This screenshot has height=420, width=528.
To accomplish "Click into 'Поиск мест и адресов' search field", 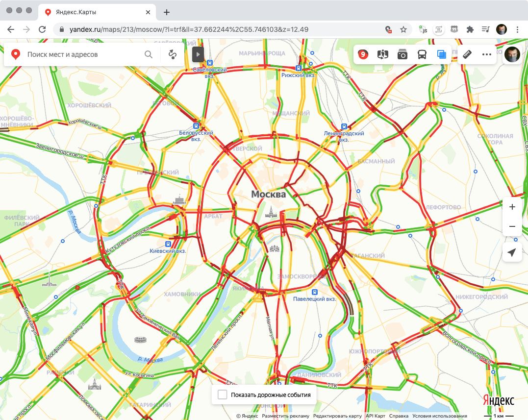I will (82, 54).
